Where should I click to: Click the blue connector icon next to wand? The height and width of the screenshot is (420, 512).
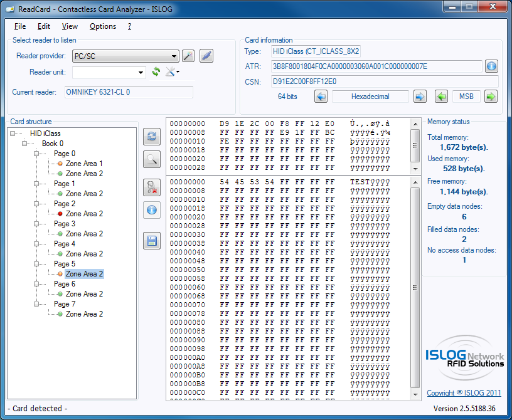(206, 56)
